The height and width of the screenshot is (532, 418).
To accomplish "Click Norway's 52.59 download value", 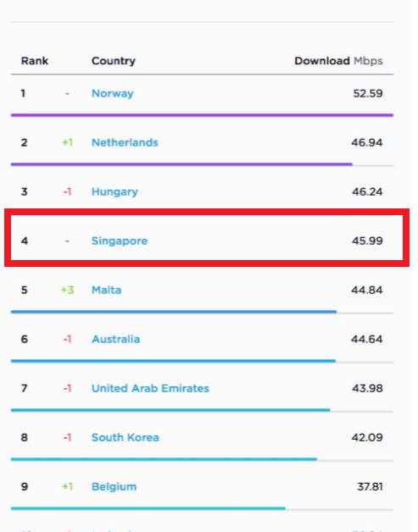I will coord(368,93).
